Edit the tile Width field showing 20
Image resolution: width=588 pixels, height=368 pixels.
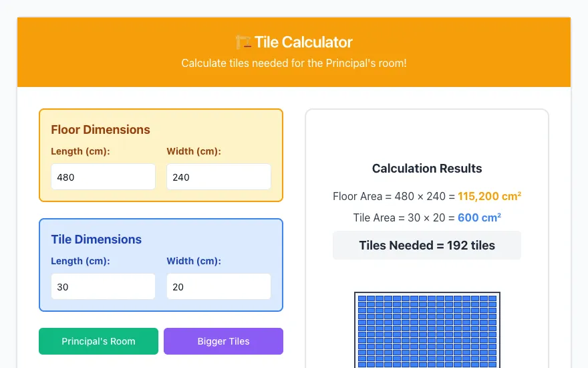coord(218,286)
